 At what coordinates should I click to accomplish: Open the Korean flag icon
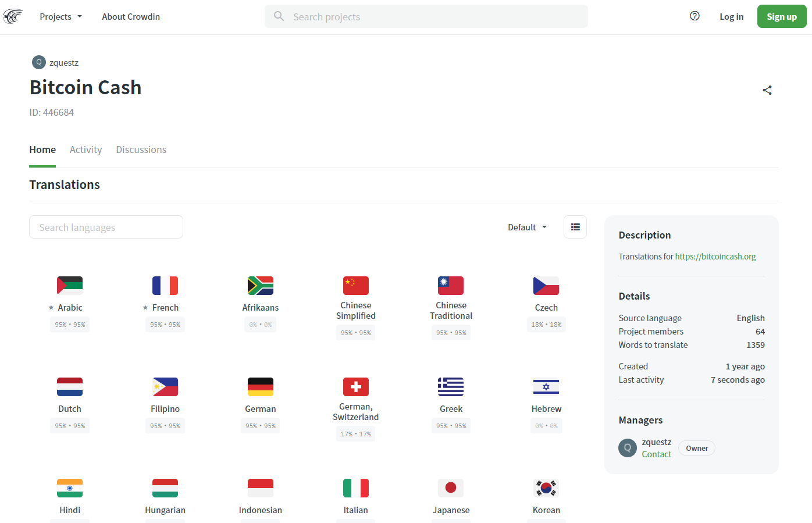point(546,488)
